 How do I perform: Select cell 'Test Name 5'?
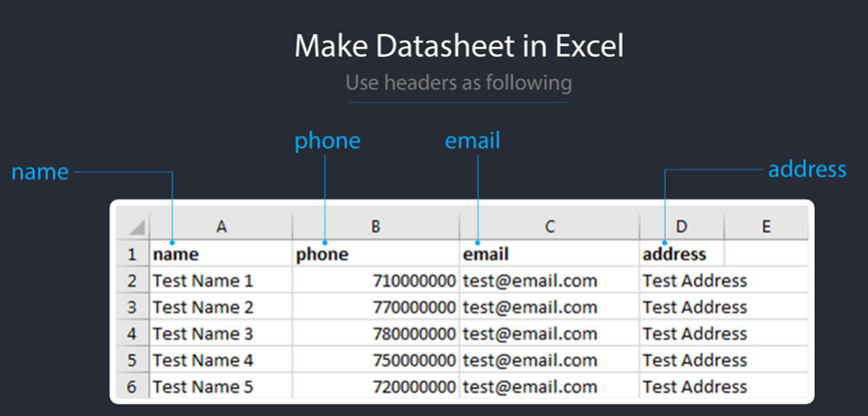221,386
